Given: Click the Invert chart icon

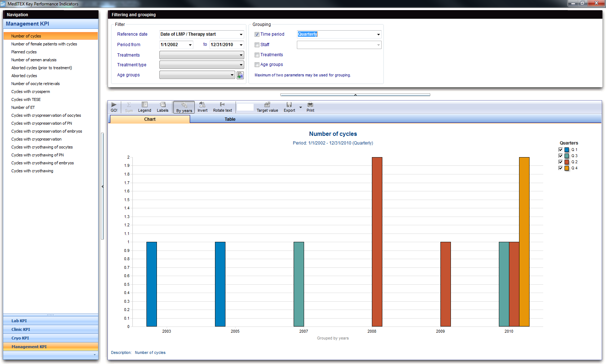Looking at the screenshot, I should click(202, 107).
